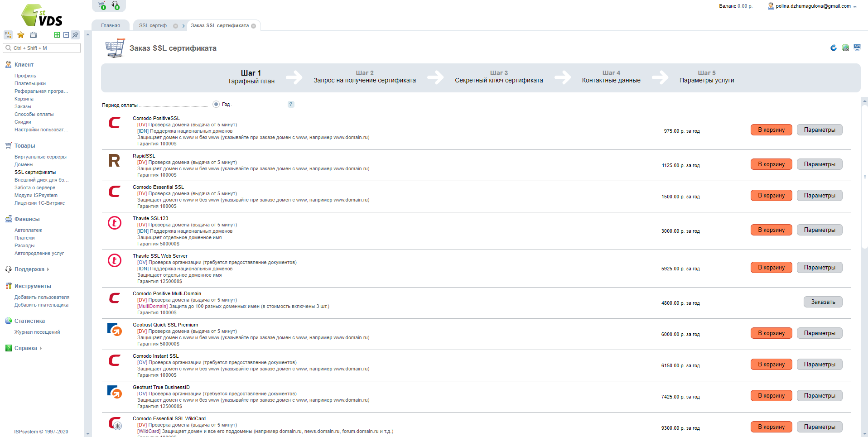This screenshot has height=437, width=868.
Task: Click the balance amount 0.00 р.
Action: point(745,6)
